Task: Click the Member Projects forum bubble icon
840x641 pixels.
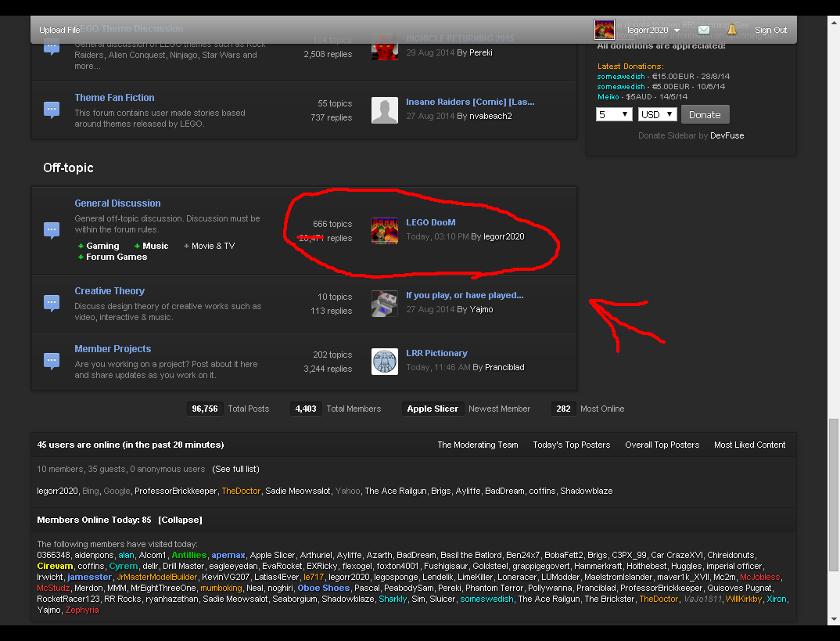Action: pos(52,362)
